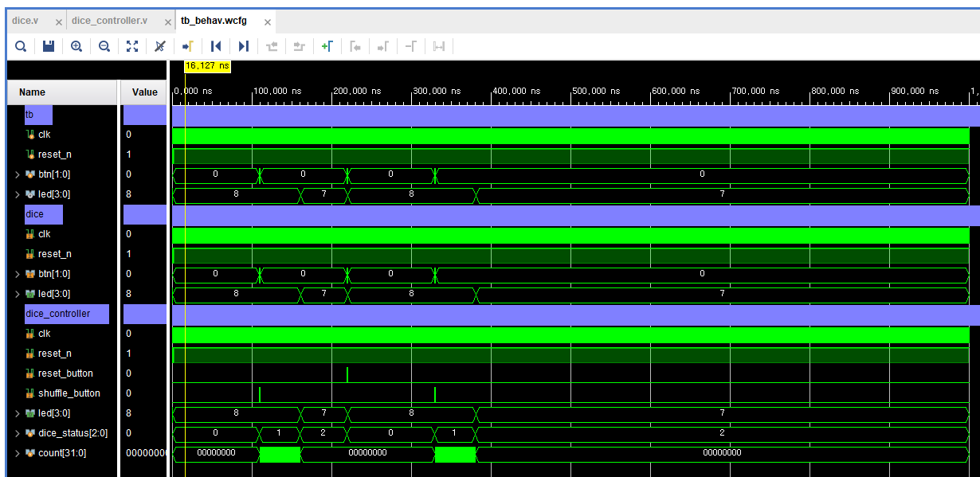This screenshot has width=980, height=477.
Task: Click the Name column header
Action: [x=62, y=92]
